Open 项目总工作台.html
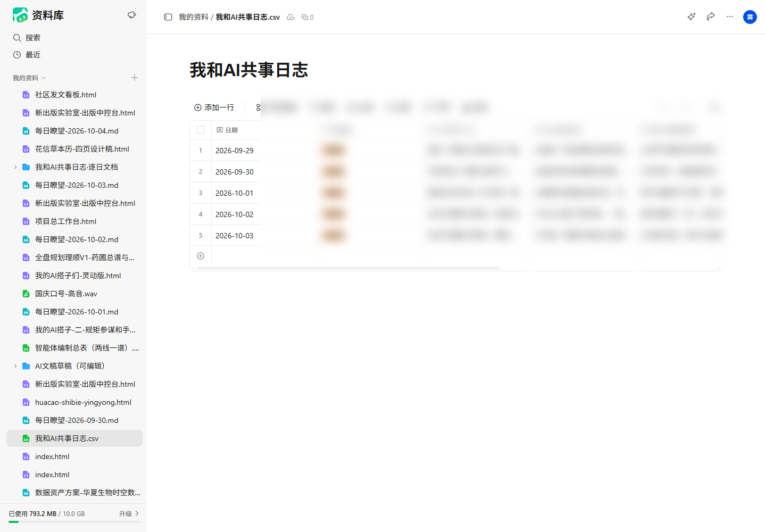 [74, 221]
